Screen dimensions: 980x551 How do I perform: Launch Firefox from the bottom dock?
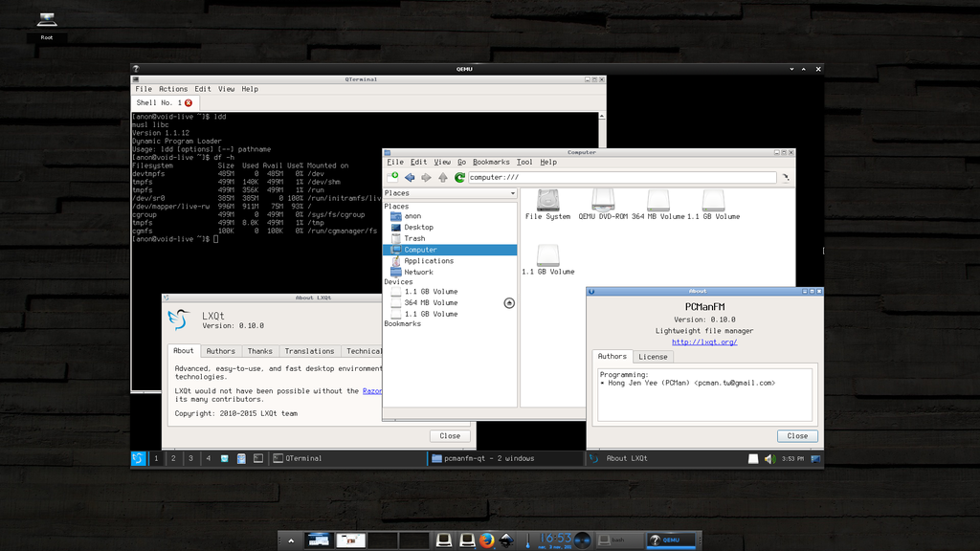pyautogui.click(x=486, y=540)
